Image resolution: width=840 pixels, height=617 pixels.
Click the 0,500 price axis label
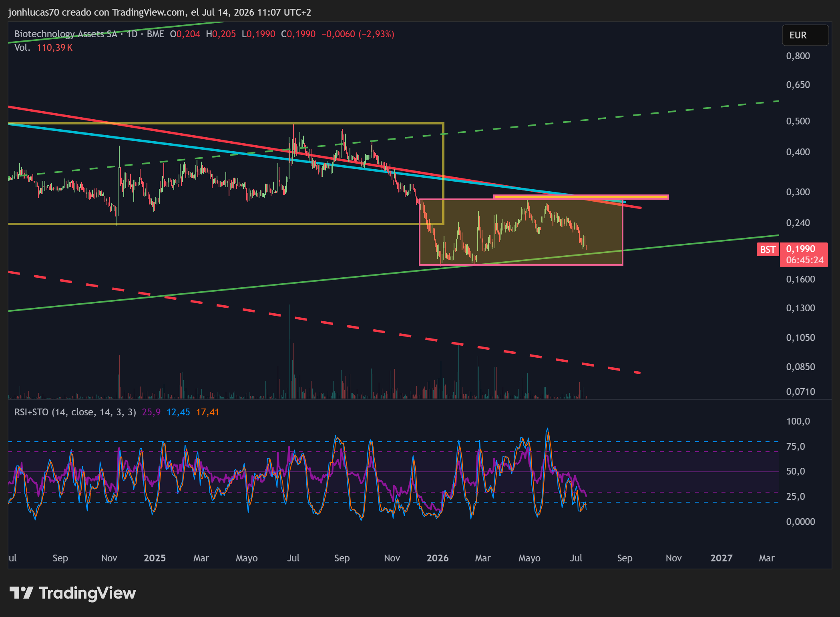[798, 121]
